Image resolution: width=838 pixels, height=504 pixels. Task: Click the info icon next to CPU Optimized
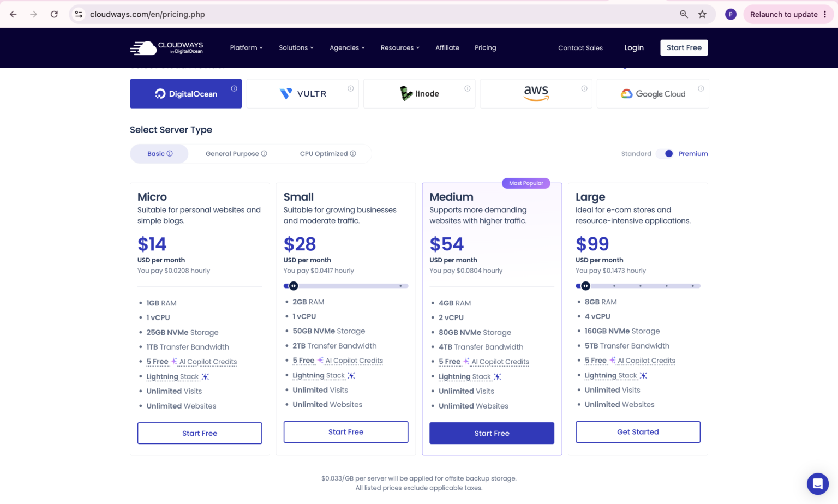click(353, 153)
